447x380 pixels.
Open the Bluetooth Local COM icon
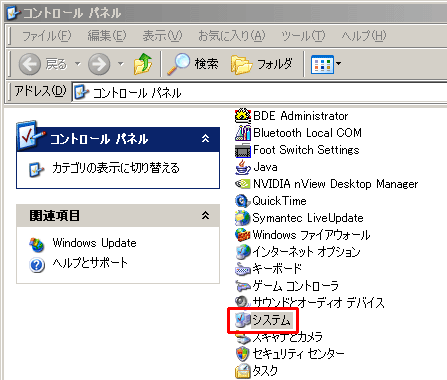[x=243, y=133]
